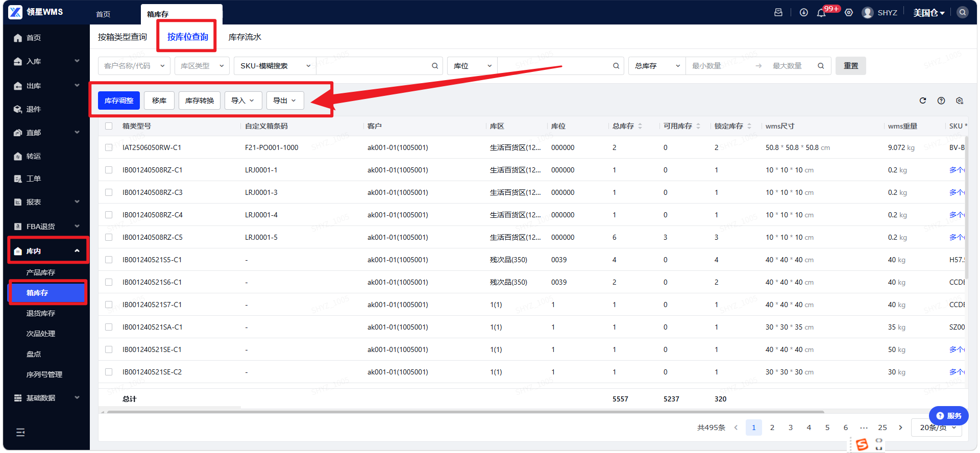This screenshot has height=453, width=980.
Task: Click the 领星WMS logo icon
Action: pyautogui.click(x=15, y=12)
